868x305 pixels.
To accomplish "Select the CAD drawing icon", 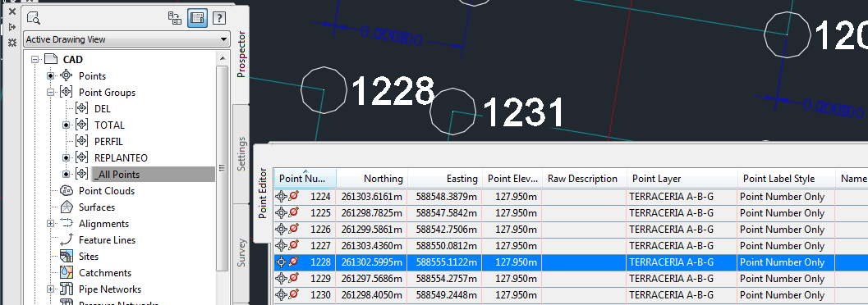I will 51,59.
